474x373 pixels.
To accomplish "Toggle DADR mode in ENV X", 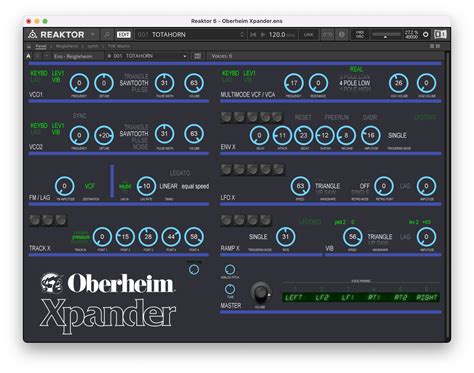I will click(370, 117).
